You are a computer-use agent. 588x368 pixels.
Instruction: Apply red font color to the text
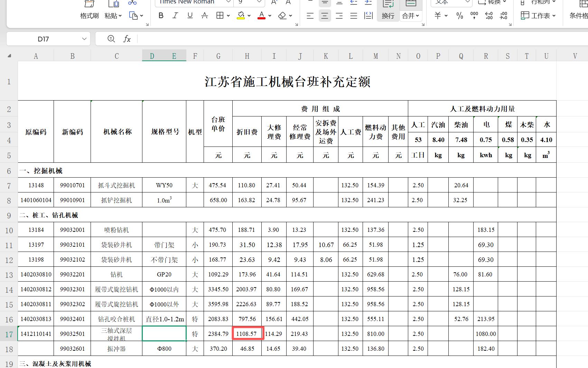pyautogui.click(x=261, y=16)
